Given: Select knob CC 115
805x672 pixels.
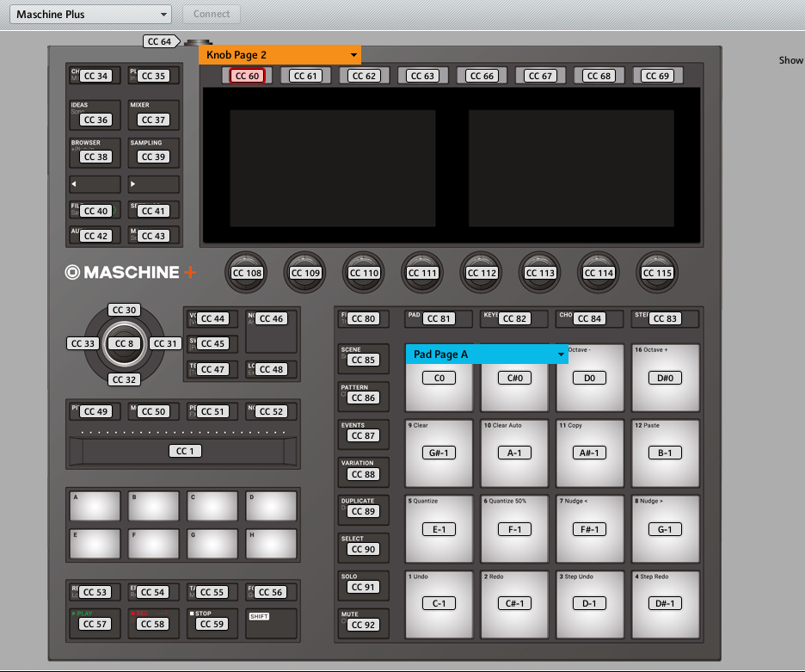Looking at the screenshot, I should coord(657,273).
